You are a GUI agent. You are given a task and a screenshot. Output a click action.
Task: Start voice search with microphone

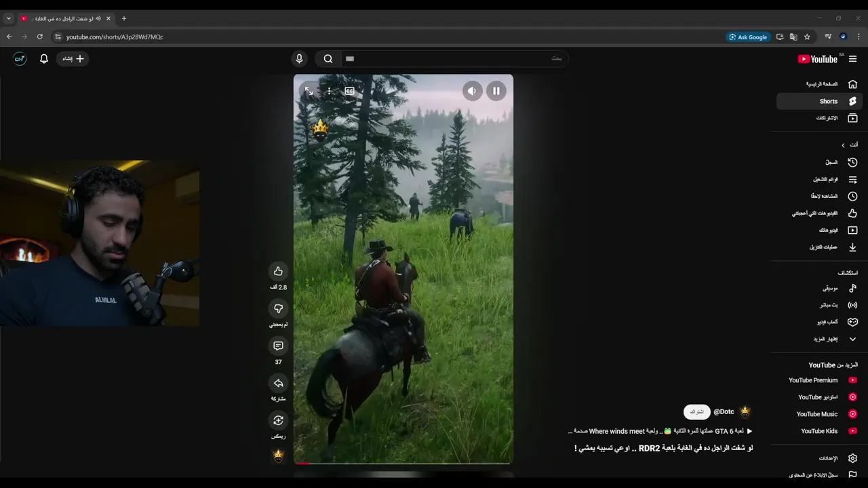(299, 59)
